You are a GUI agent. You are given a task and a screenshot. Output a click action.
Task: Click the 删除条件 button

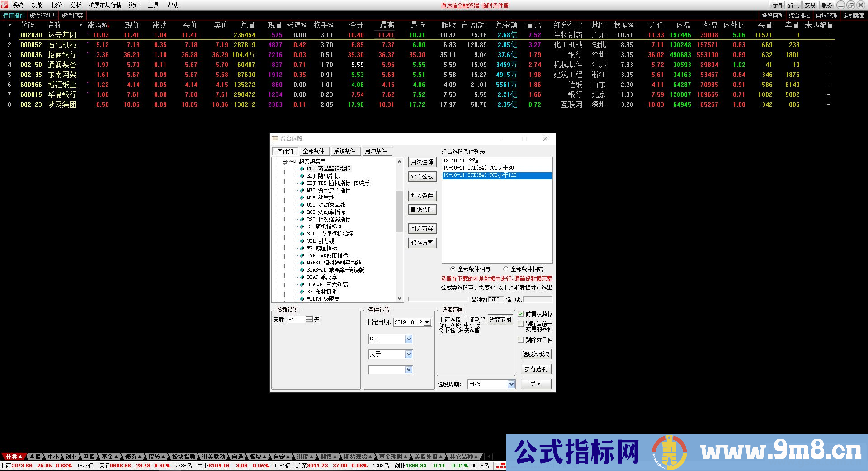(x=422, y=209)
